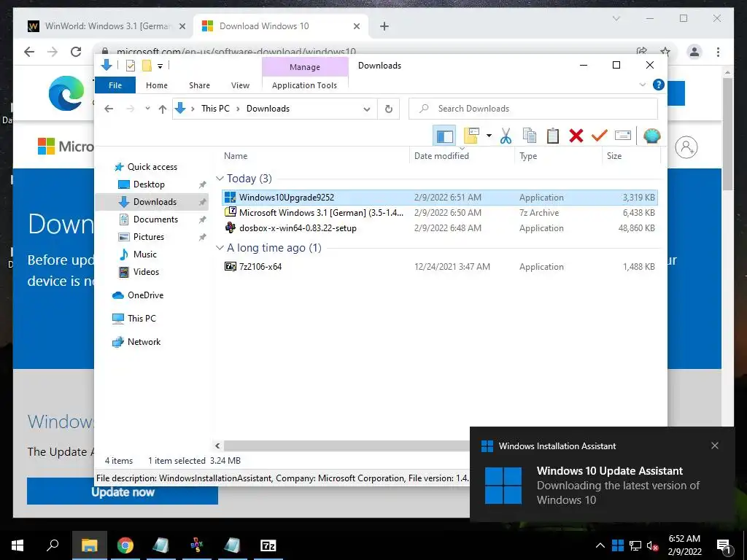747x560 pixels.
Task: Open Classic Explorer settings shell icon
Action: pos(651,136)
